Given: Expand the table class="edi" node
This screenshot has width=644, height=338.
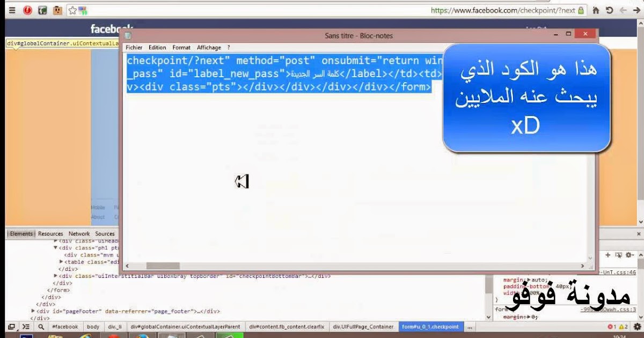Looking at the screenshot, I should point(61,262).
